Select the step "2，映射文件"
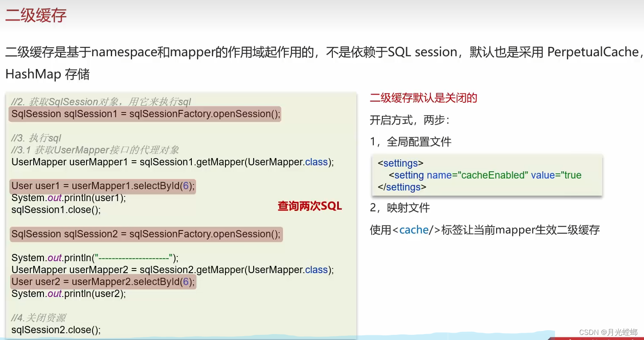644x340 pixels. point(400,208)
